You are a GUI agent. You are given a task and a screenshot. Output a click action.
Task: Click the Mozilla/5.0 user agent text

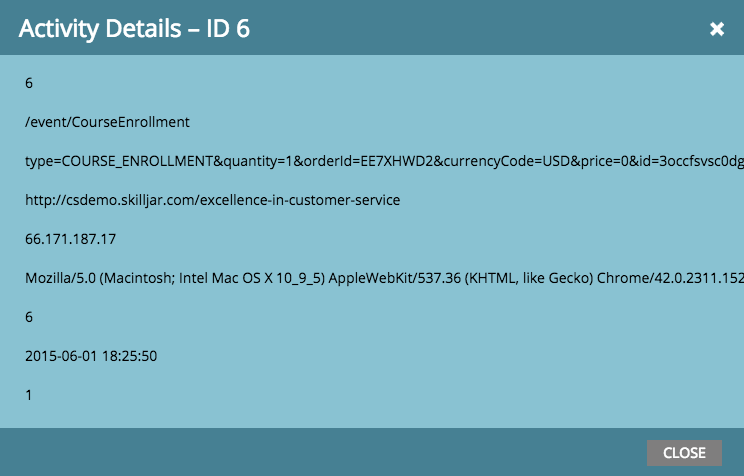click(x=60, y=278)
